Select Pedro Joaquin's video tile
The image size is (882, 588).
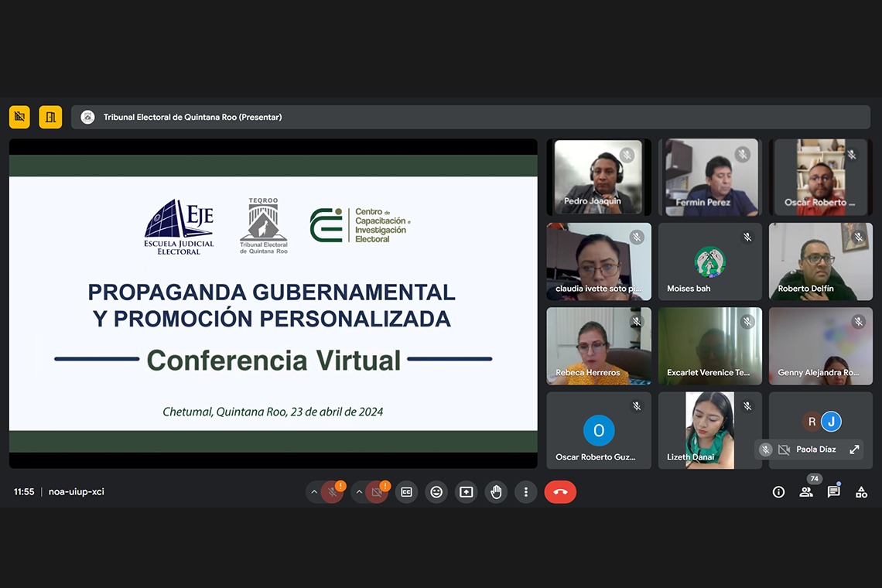pos(598,177)
